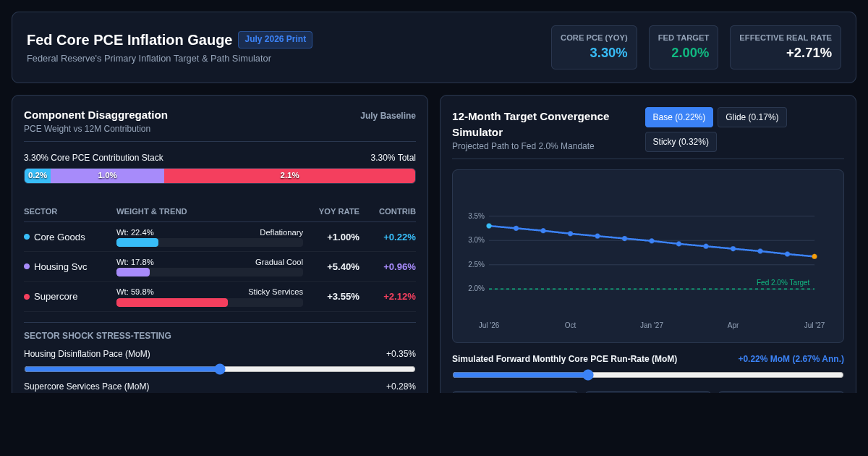Image resolution: width=868 pixels, height=456 pixels.
Task: Click the Gradual Cool trend label
Action: click(x=279, y=262)
